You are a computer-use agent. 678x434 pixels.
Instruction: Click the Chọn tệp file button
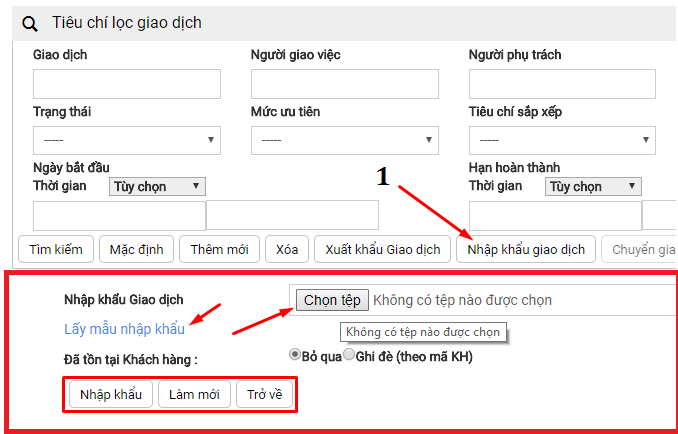click(x=332, y=300)
